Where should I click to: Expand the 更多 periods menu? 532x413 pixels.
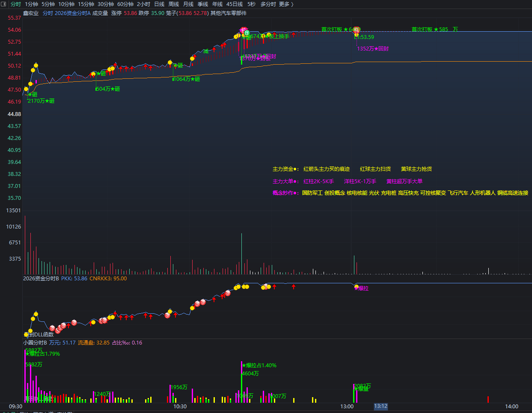tap(286, 4)
